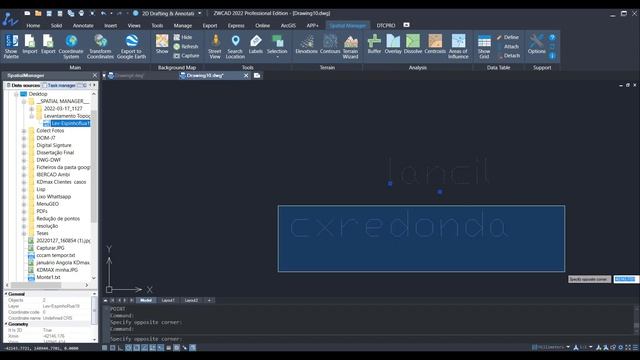Open the DTCPRO ribbon tab
This screenshot has width=640, height=360.
pyautogui.click(x=385, y=25)
